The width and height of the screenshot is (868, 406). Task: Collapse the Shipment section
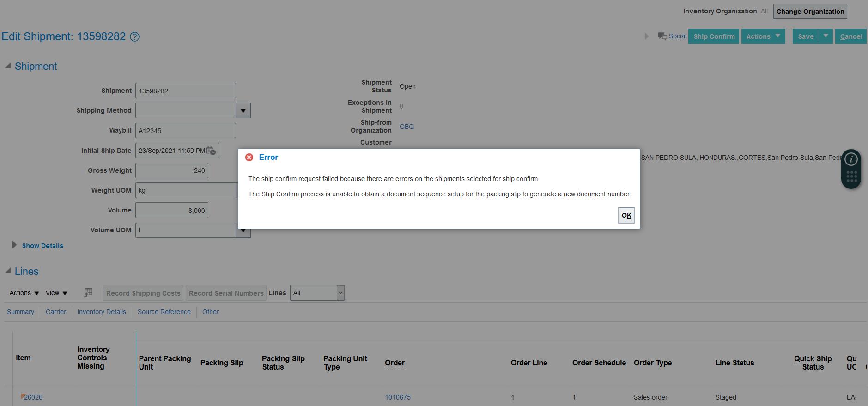pos(8,66)
